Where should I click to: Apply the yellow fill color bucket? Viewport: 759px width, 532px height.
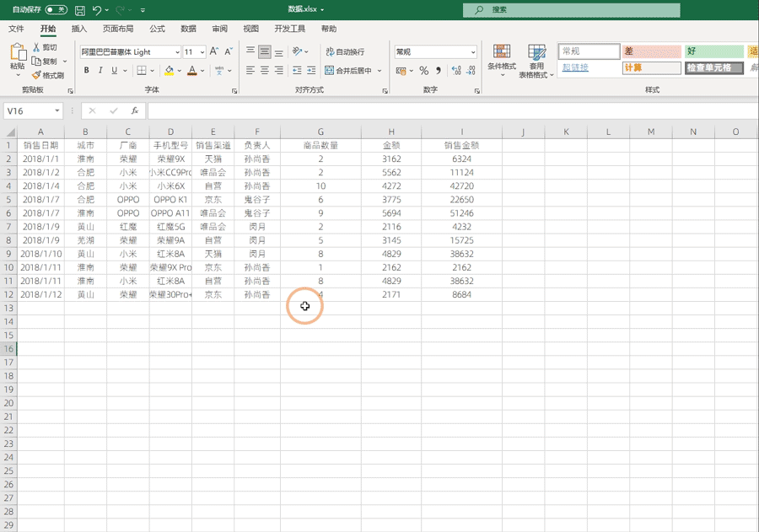(169, 71)
